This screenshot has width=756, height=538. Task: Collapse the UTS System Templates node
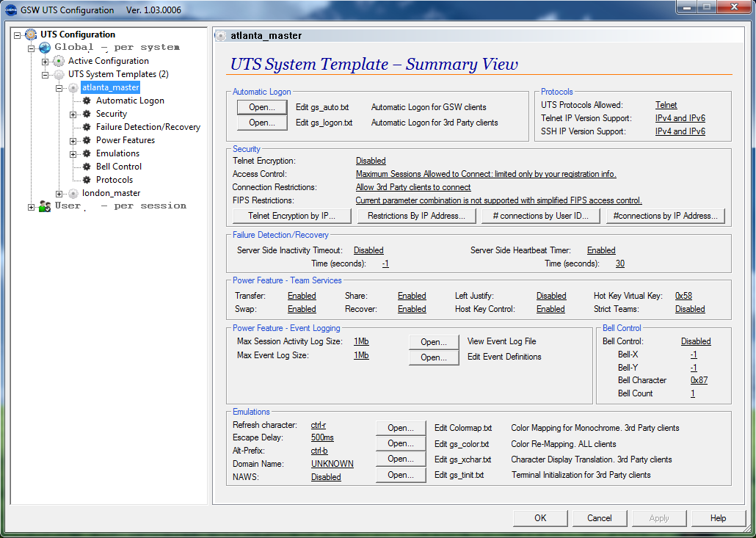coord(46,74)
